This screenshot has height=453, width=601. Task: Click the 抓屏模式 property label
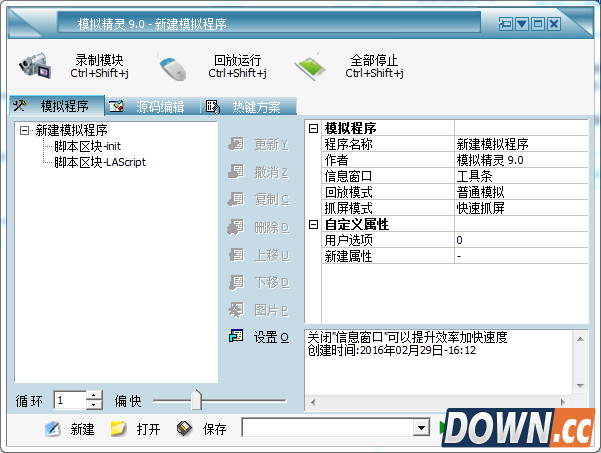click(x=348, y=208)
